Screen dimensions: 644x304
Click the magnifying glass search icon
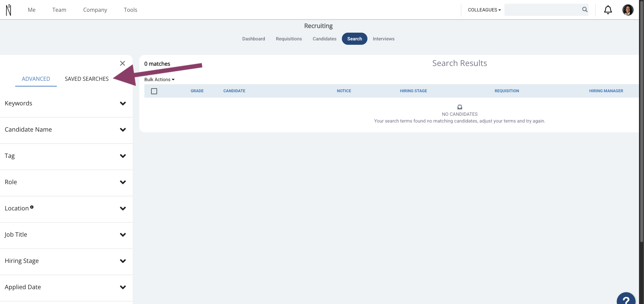click(x=585, y=10)
